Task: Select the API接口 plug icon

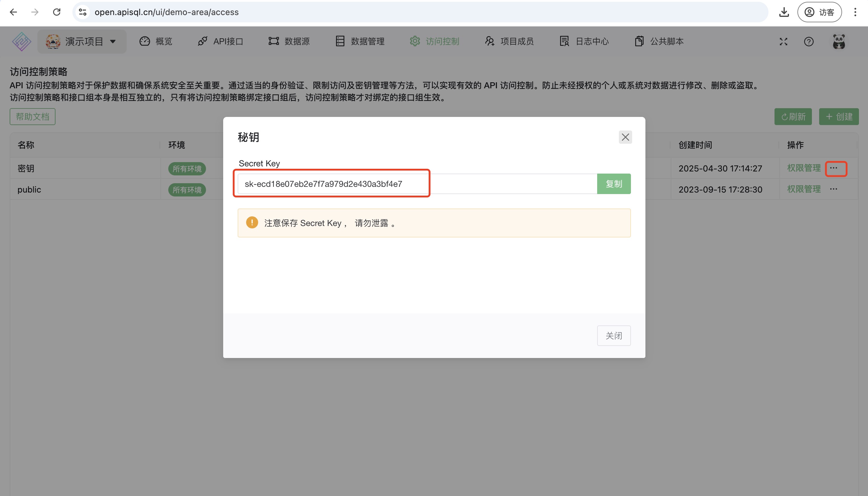Action: (203, 41)
